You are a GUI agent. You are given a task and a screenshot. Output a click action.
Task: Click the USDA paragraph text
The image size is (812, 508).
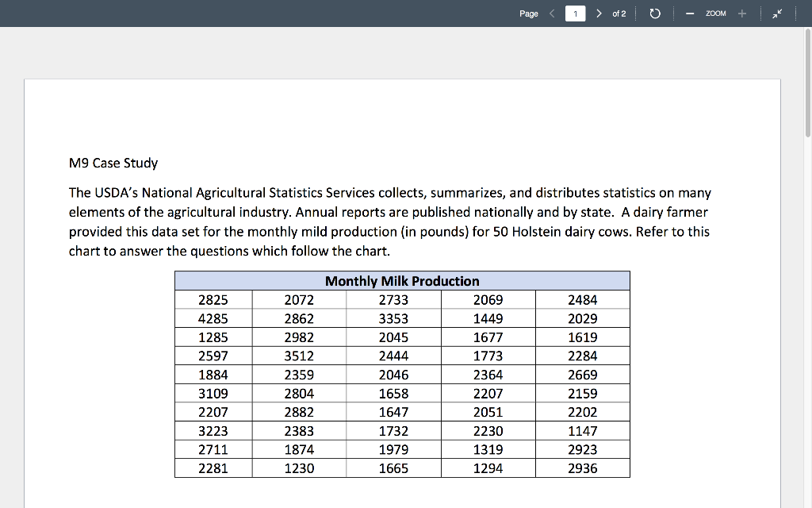point(389,221)
